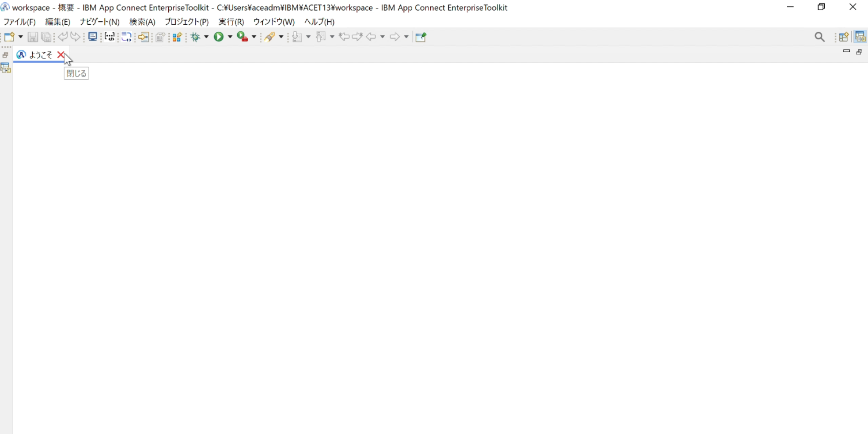Click the Undo arrow icon

tap(63, 37)
